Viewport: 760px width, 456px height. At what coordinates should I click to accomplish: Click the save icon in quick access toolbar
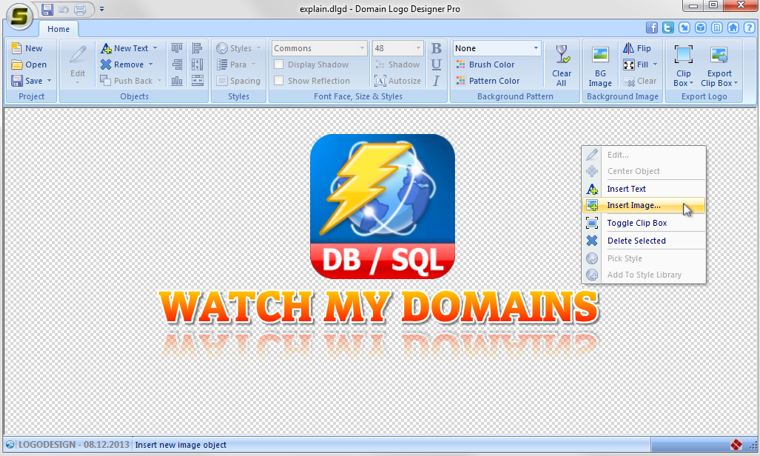pos(47,9)
